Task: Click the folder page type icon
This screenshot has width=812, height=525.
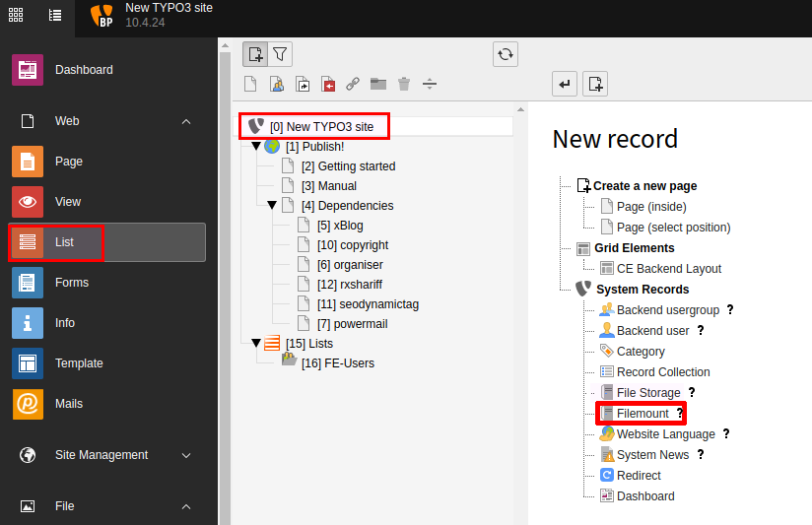Action: [378, 85]
